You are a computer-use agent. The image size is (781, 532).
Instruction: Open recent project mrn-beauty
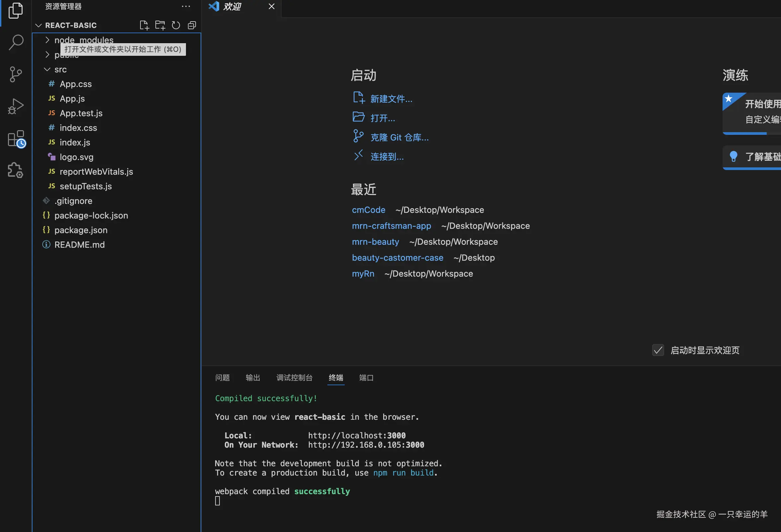(375, 242)
